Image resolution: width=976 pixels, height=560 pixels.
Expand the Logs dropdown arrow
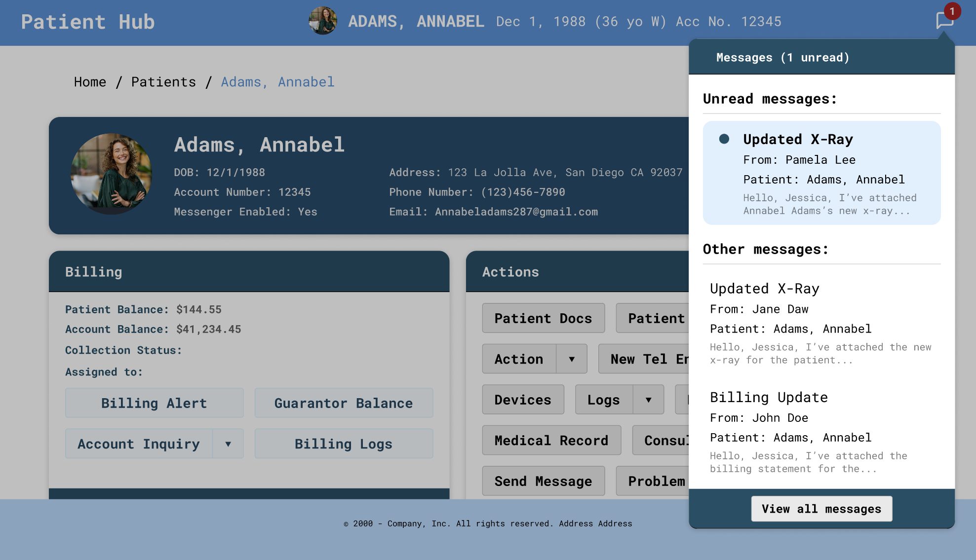point(648,400)
